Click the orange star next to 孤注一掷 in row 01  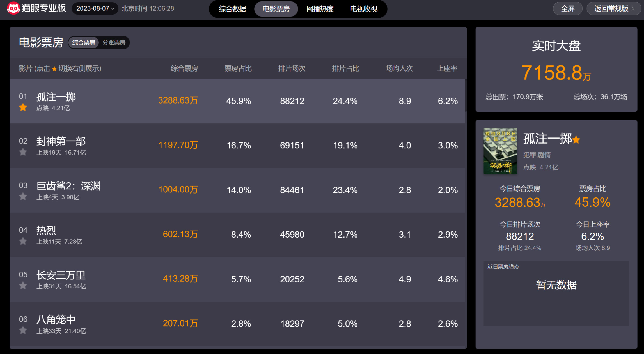[x=23, y=107]
